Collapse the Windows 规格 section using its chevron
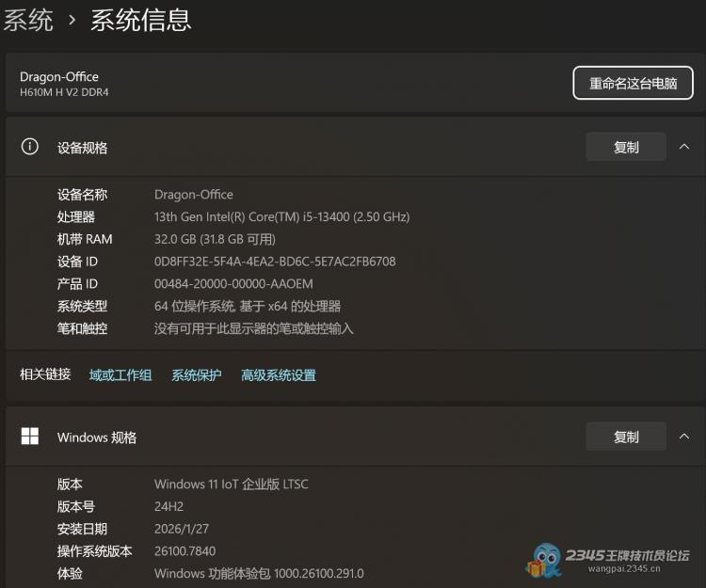 684,437
